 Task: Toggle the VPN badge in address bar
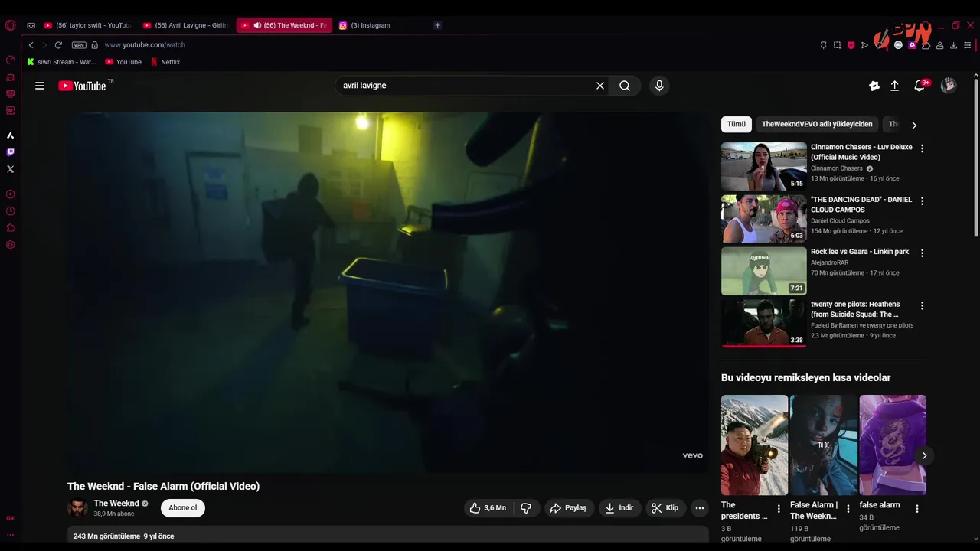[79, 45]
